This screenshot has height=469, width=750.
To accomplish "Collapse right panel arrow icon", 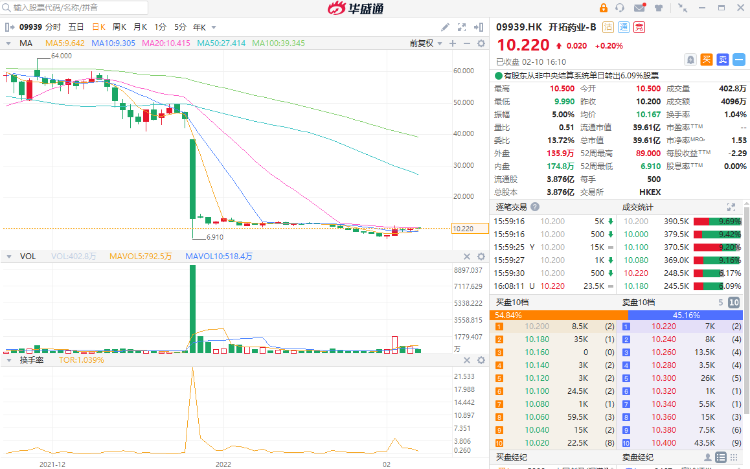I will (478, 27).
